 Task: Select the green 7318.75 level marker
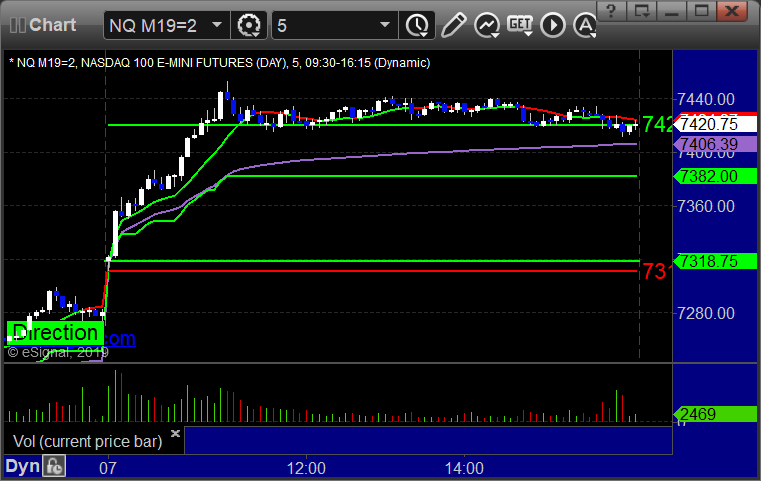point(714,261)
